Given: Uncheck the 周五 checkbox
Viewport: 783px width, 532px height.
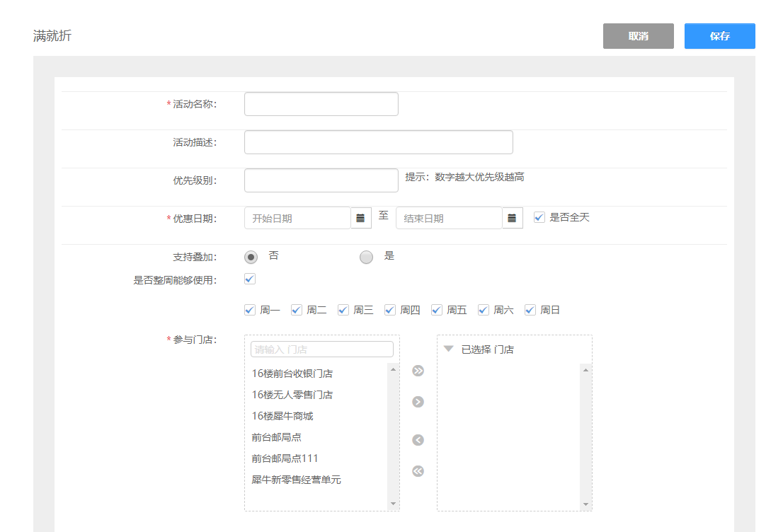Looking at the screenshot, I should [x=436, y=310].
